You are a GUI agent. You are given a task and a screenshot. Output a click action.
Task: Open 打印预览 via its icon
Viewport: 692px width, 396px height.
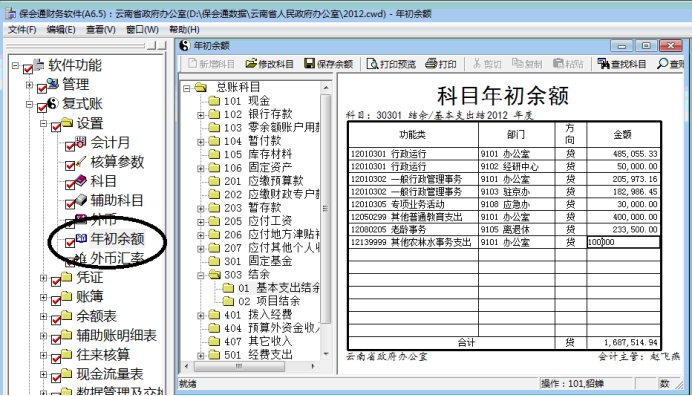point(372,64)
